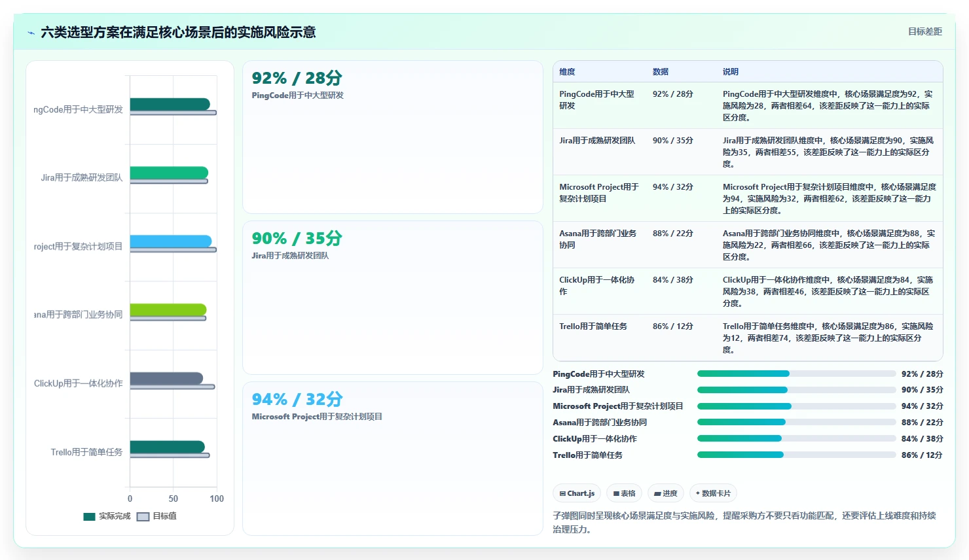Screen dimensions: 969x560
Task: Click the Asana progress bar
Action: 796,423
